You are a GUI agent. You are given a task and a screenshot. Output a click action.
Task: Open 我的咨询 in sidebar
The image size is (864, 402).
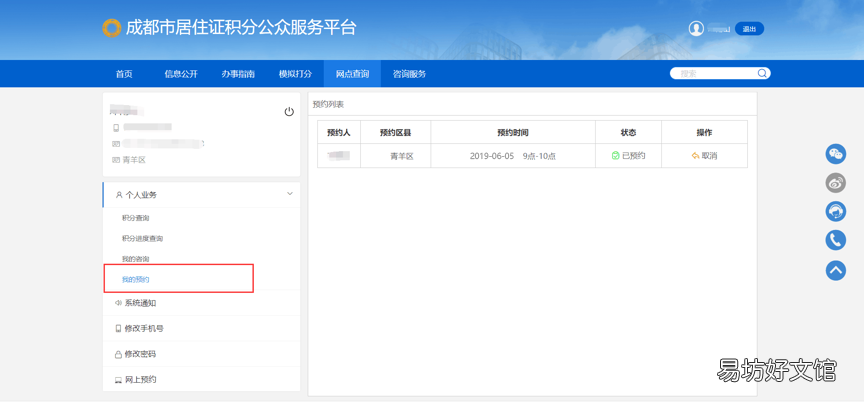coord(136,259)
